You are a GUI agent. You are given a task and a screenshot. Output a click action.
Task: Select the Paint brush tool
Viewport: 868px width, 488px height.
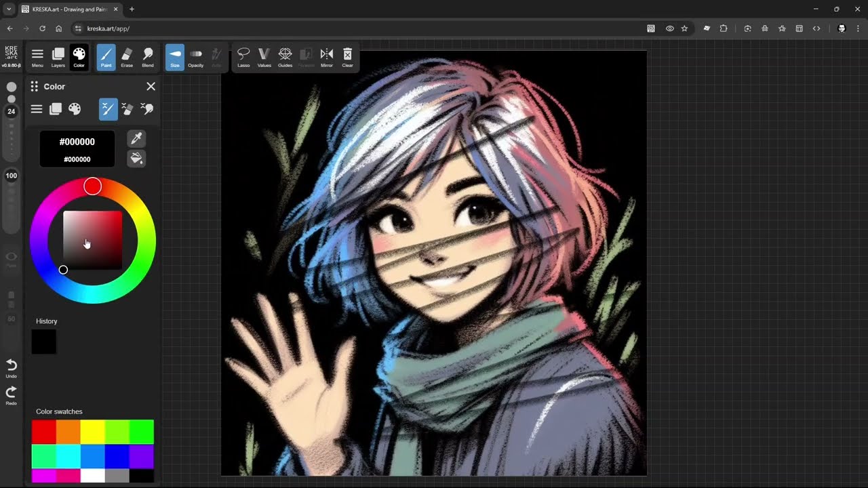point(106,58)
